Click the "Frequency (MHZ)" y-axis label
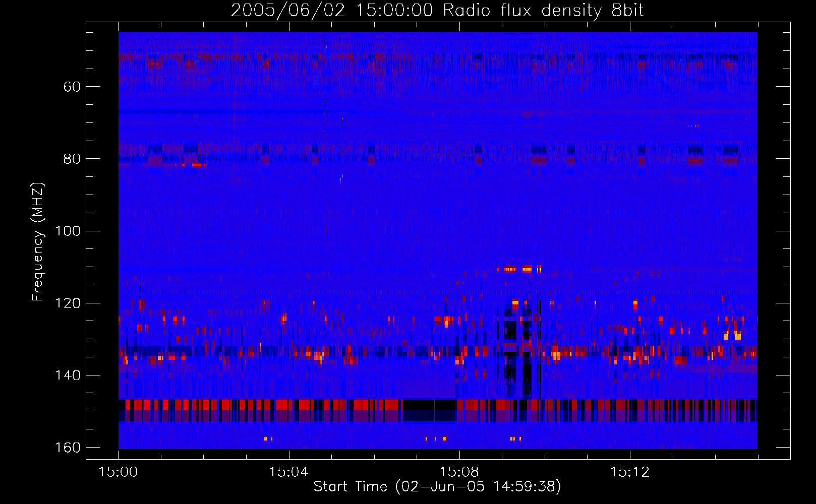This screenshot has width=816, height=504. pyautogui.click(x=38, y=242)
